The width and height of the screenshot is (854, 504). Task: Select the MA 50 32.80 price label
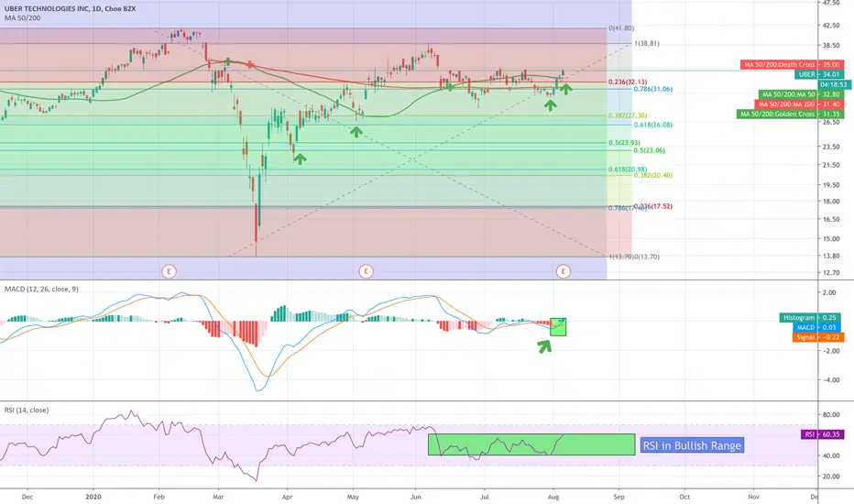(x=801, y=94)
